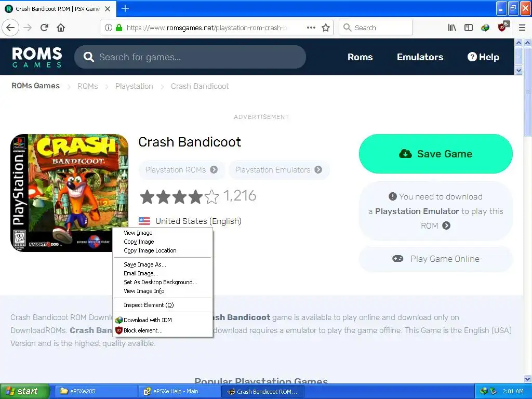Click the Play Game Online button

pyautogui.click(x=436, y=259)
